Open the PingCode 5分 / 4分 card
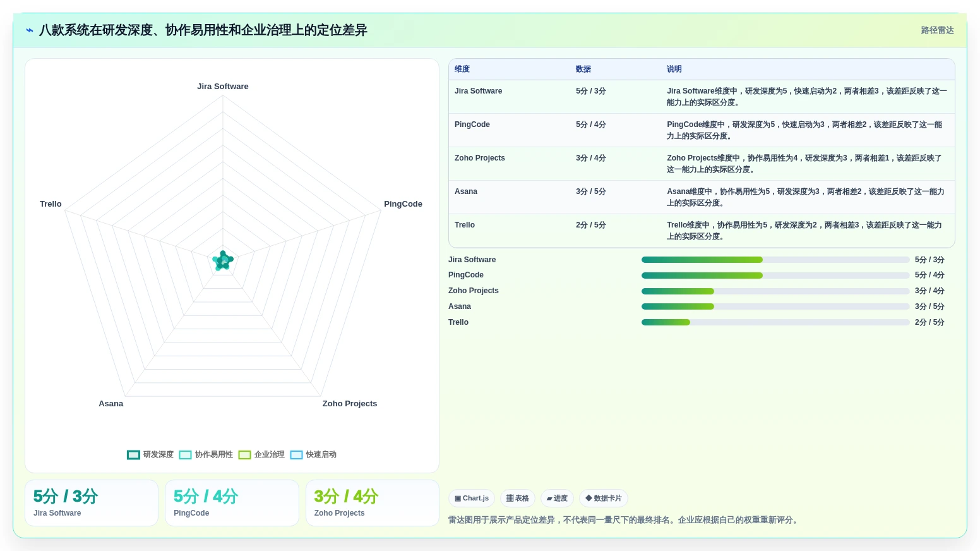The image size is (980, 551). [232, 503]
